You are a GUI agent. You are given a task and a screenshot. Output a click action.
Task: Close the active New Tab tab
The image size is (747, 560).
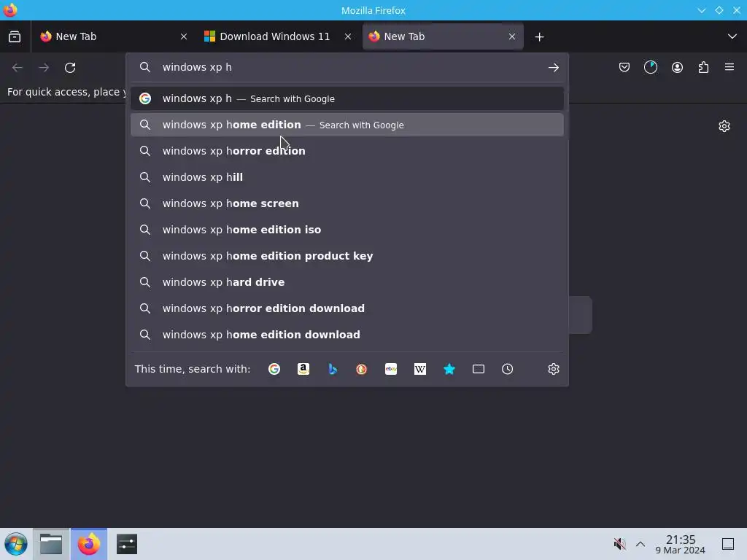pos(512,36)
